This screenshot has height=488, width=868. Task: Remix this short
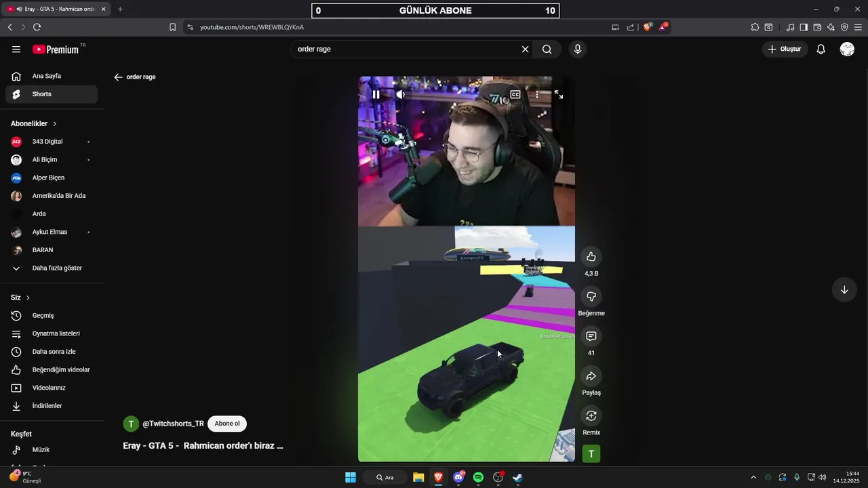[x=591, y=416]
